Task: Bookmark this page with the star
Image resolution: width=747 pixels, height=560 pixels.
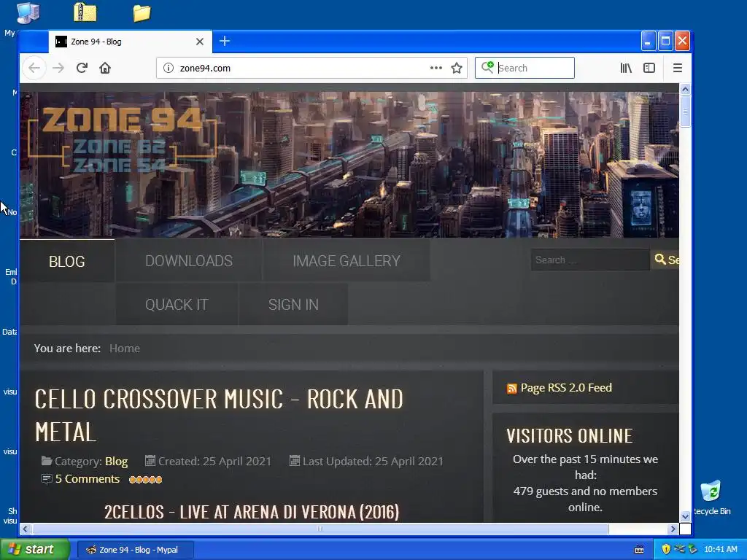Action: click(x=457, y=68)
